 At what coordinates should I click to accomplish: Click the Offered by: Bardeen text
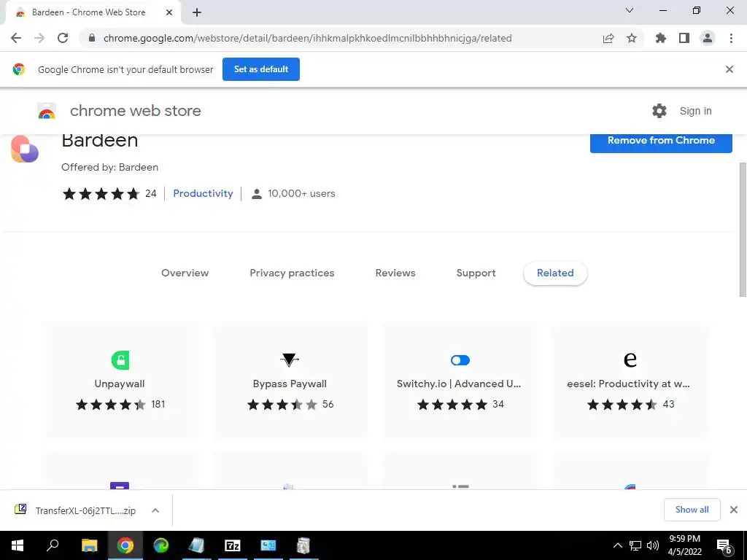click(109, 167)
